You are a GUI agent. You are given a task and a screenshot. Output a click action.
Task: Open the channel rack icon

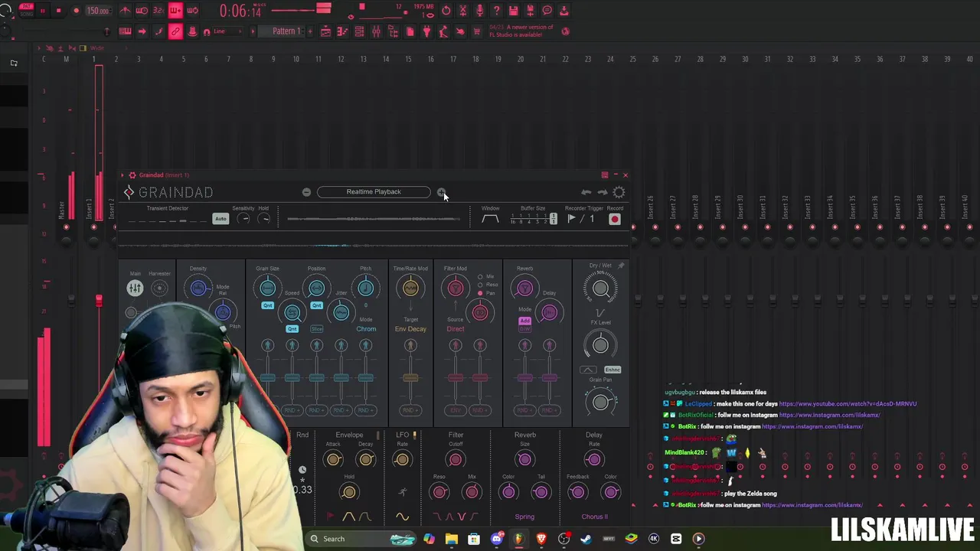click(x=360, y=31)
